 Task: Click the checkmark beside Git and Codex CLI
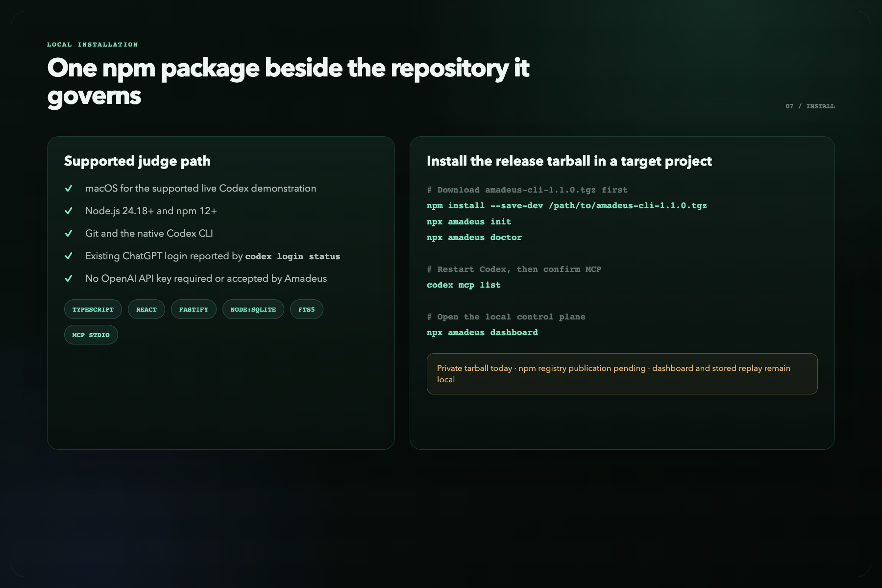(x=69, y=233)
